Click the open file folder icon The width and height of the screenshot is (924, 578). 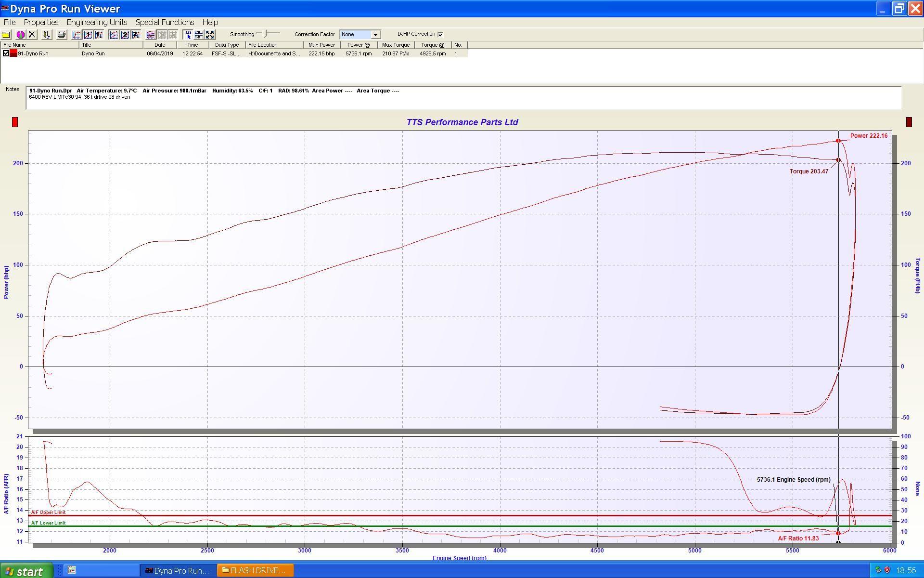click(x=6, y=35)
